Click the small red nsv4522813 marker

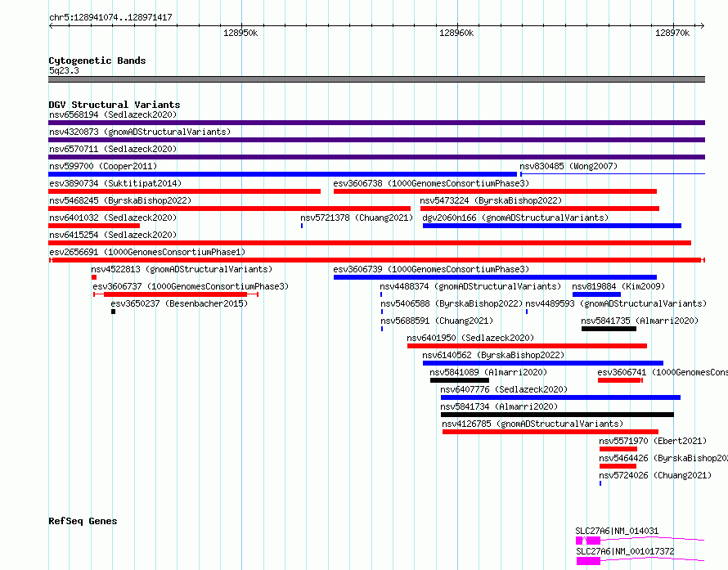click(94, 277)
